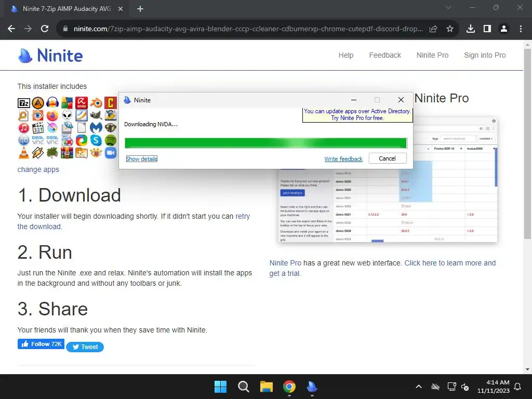Viewport: 532px width, 399px height.
Task: Click Facebook Follow 72K button
Action: click(x=41, y=344)
